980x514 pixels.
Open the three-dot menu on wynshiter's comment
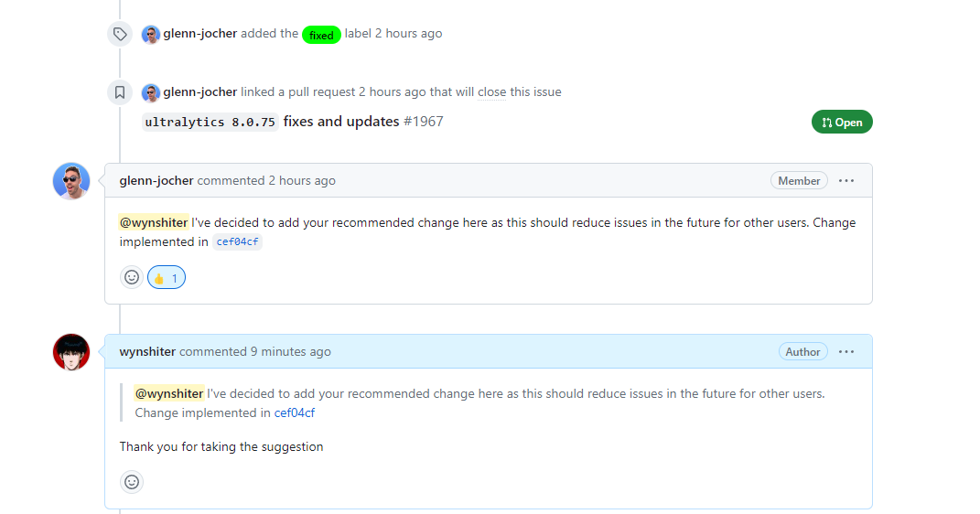click(x=846, y=351)
